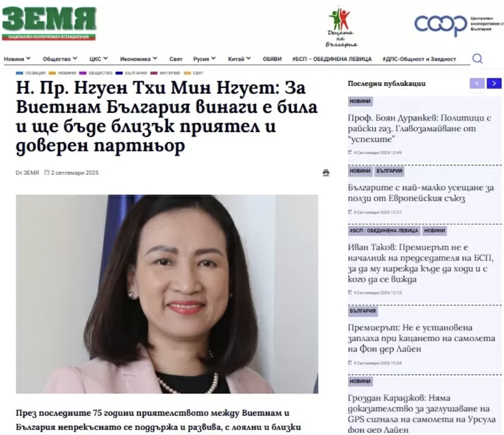Click the COOP logo banner

[x=458, y=25]
